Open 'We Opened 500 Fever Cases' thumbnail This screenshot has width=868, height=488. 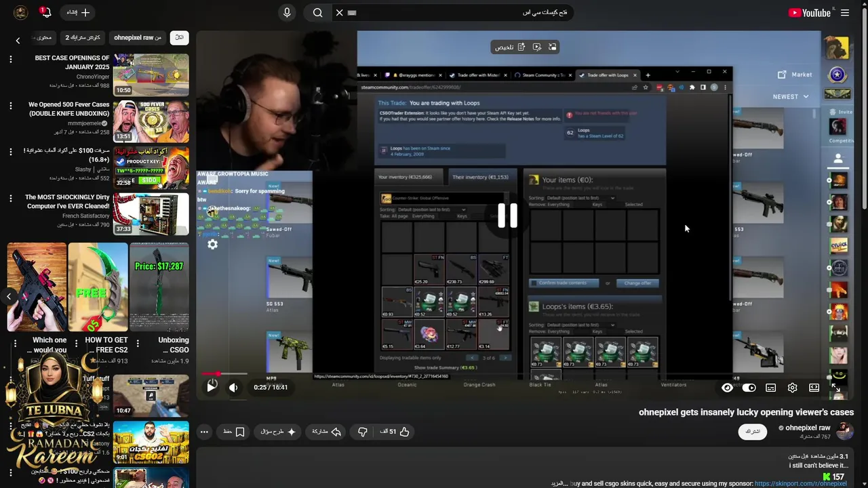[151, 121]
